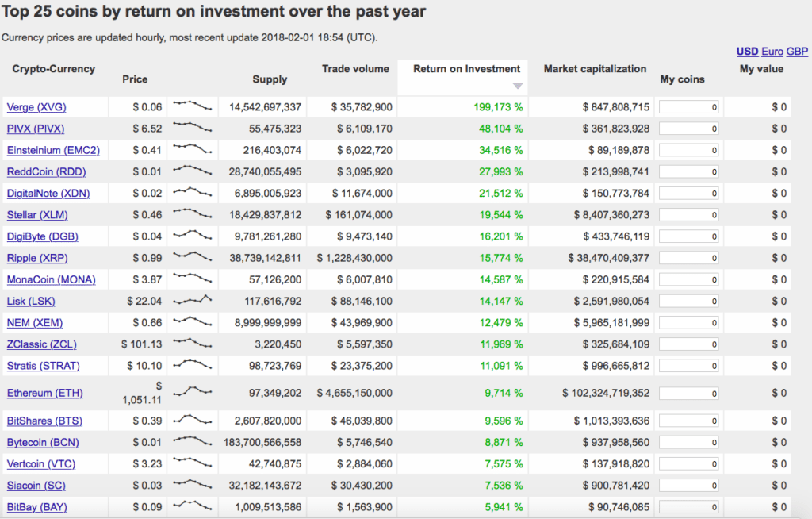Open the NEM (XEM) coin link
Screen dimensions: 812x519
pos(33,322)
